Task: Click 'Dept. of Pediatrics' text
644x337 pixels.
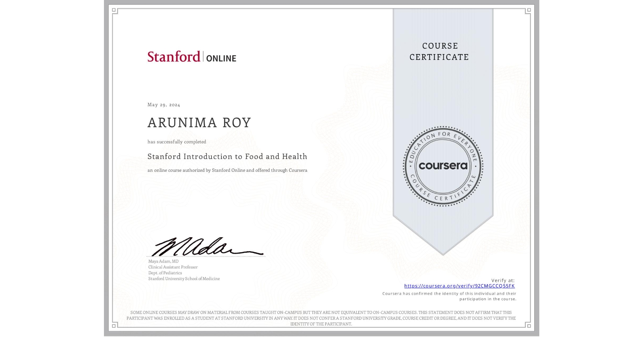Action: [x=165, y=273]
